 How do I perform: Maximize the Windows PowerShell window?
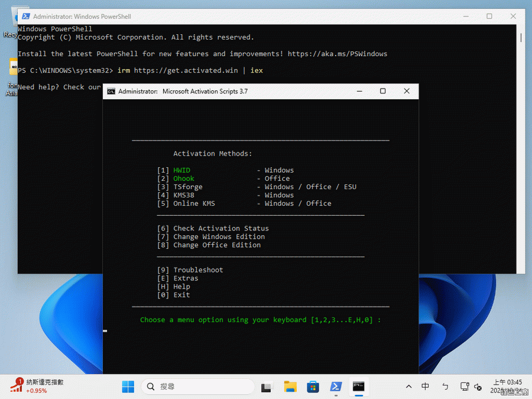(489, 17)
